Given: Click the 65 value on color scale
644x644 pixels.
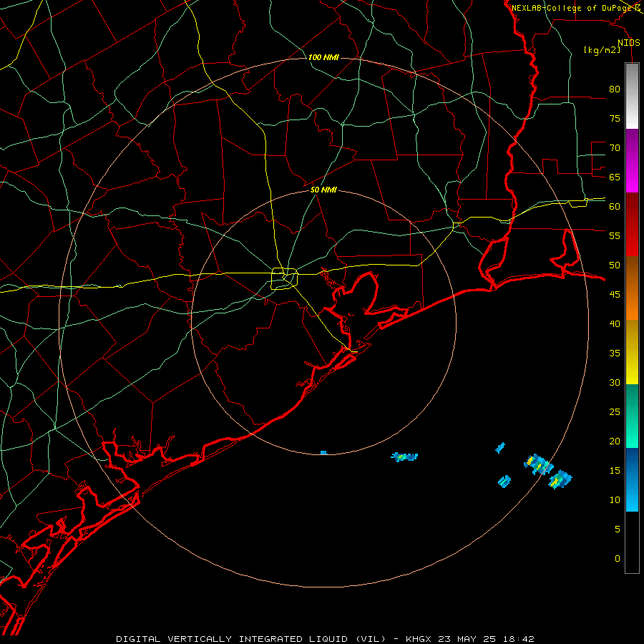Looking at the screenshot, I should [615, 177].
